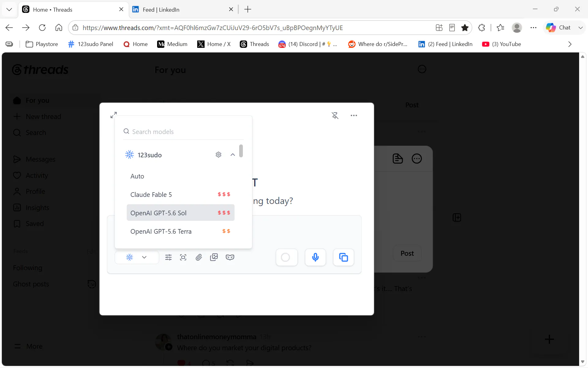Open the popup's three-dot options menu
The height and width of the screenshot is (368, 588).
point(354,115)
